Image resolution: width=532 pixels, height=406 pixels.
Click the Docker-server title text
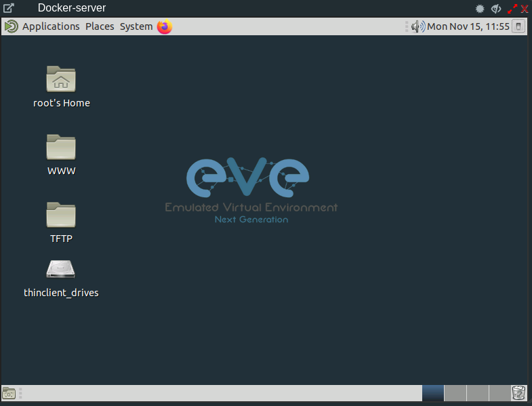coord(72,8)
